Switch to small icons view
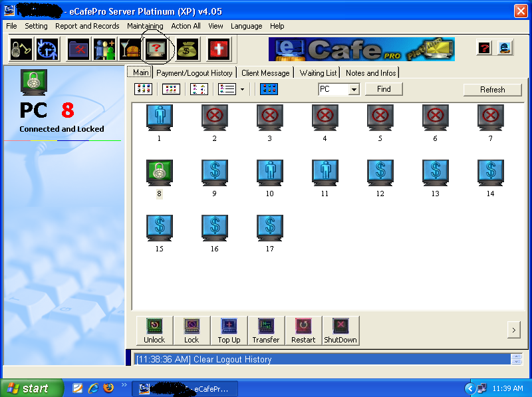Viewport: 532px width, 397px height. point(171,89)
